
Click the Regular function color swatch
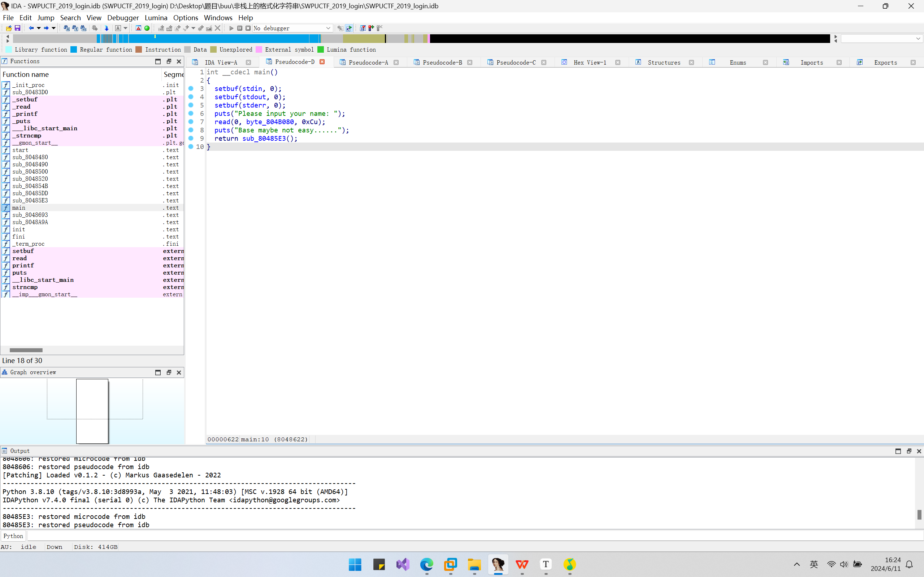74,49
